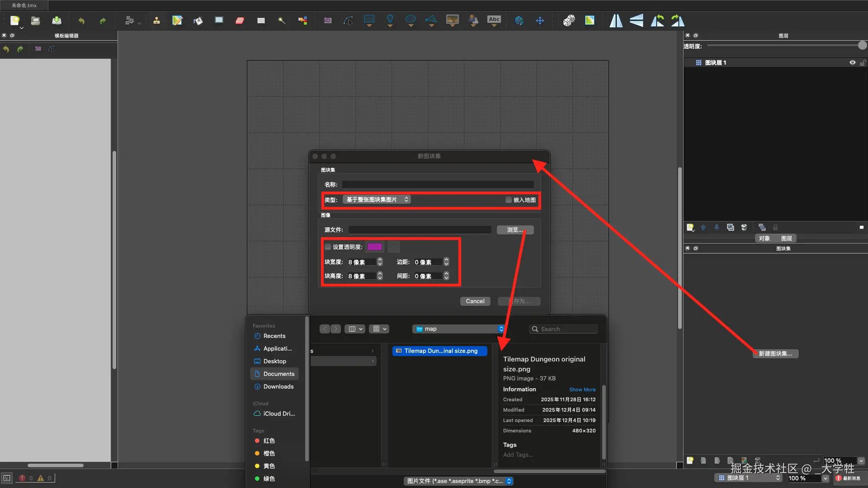Screen dimensions: 868x488
Task: Select the Magic Wand tool
Action: tap(282, 20)
